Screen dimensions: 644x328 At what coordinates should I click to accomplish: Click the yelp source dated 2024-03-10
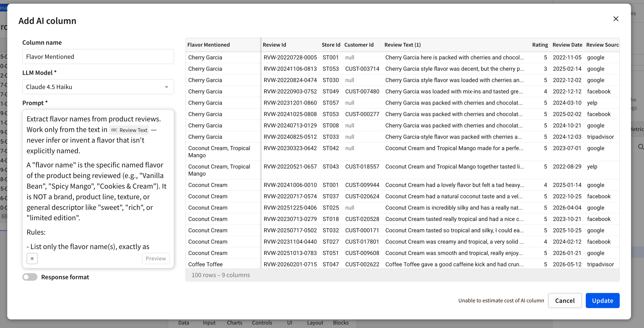point(592,103)
